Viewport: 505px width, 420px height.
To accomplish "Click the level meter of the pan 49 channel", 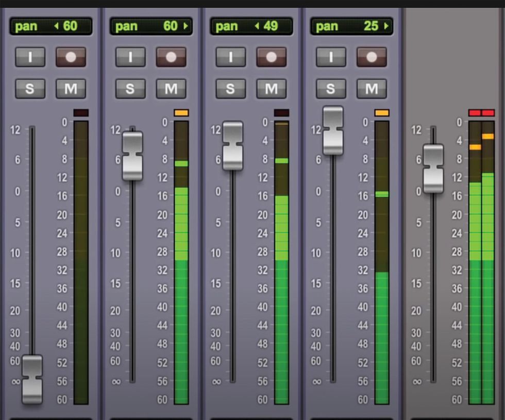I will pyautogui.click(x=281, y=262).
